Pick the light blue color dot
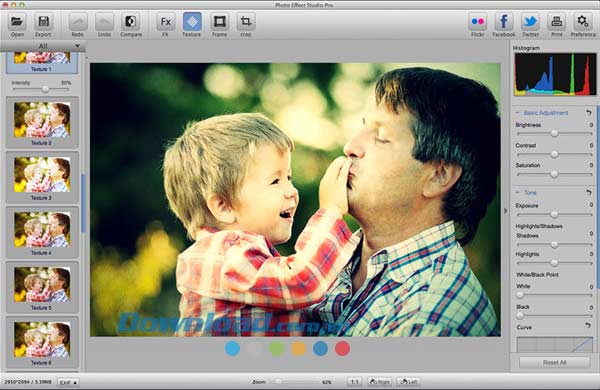The image size is (600, 390). point(232,349)
